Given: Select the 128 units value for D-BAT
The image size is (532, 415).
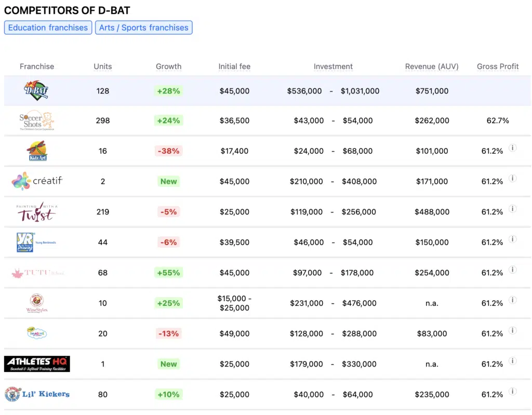Looking at the screenshot, I should (x=103, y=91).
